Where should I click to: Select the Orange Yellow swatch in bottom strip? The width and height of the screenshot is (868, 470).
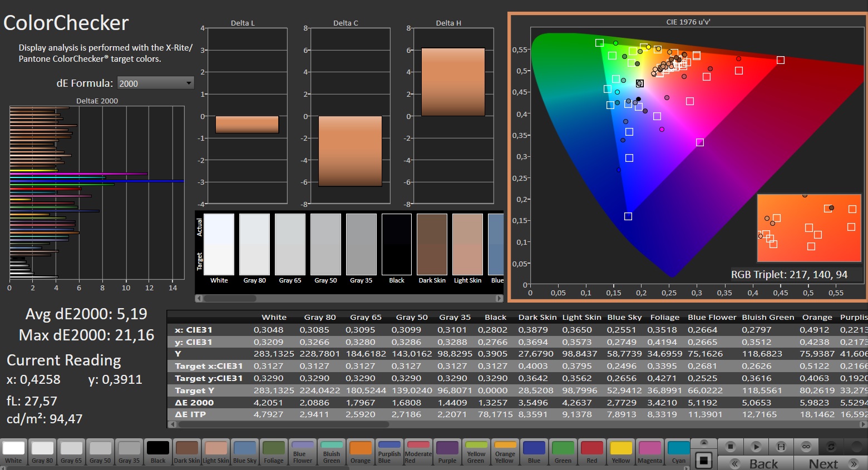(x=505, y=452)
